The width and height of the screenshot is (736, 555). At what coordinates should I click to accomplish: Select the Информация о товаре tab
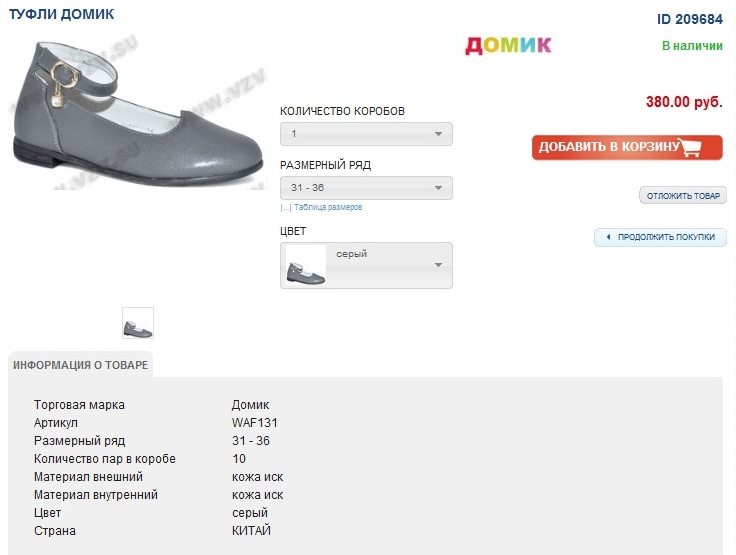coord(80,365)
